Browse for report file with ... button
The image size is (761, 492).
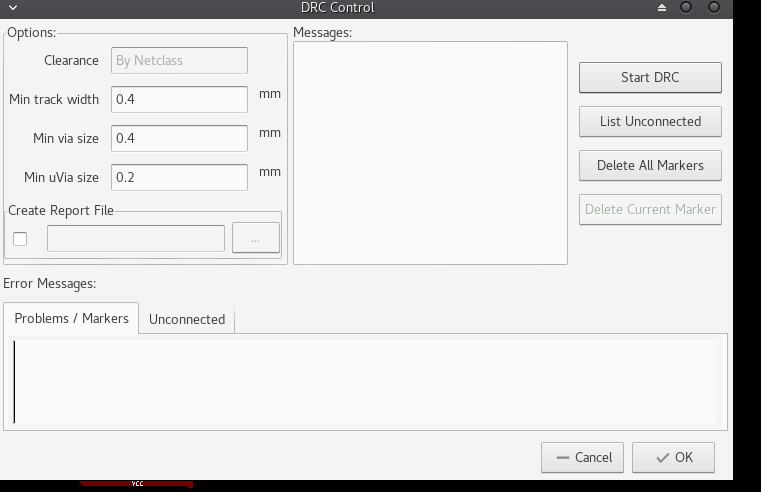click(x=256, y=238)
